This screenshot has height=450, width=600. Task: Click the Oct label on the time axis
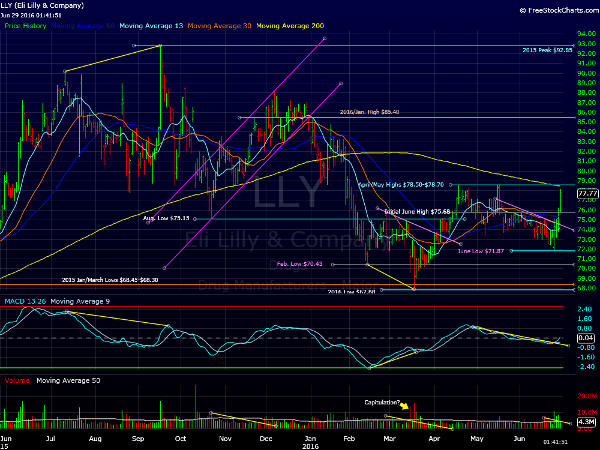pyautogui.click(x=180, y=439)
